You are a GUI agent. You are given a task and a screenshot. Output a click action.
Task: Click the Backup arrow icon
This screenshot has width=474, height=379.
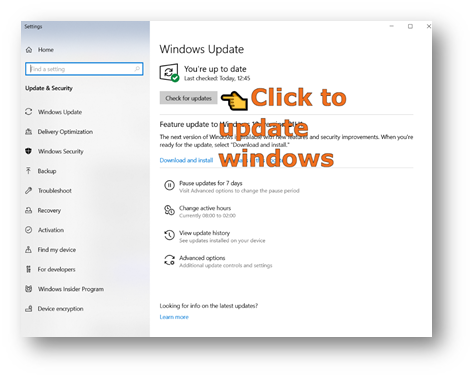click(x=29, y=171)
